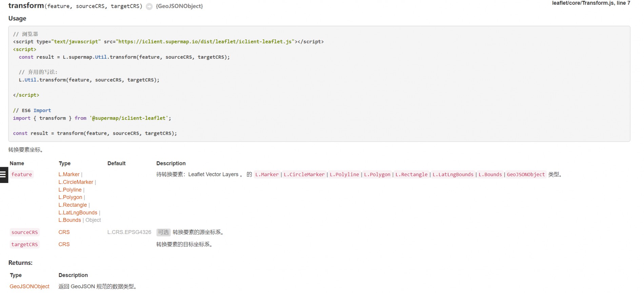Open L.Marker type link

[69, 174]
